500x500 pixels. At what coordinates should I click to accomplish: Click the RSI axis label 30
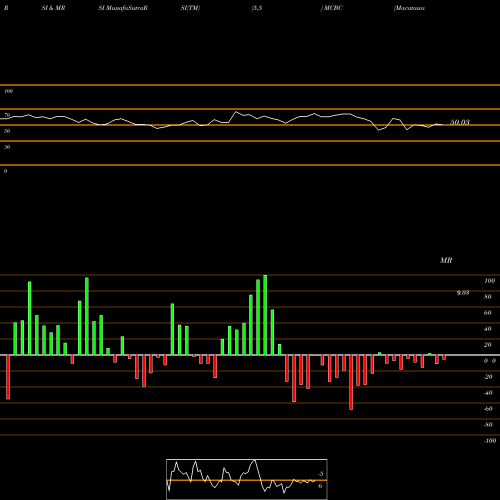click(x=7, y=147)
